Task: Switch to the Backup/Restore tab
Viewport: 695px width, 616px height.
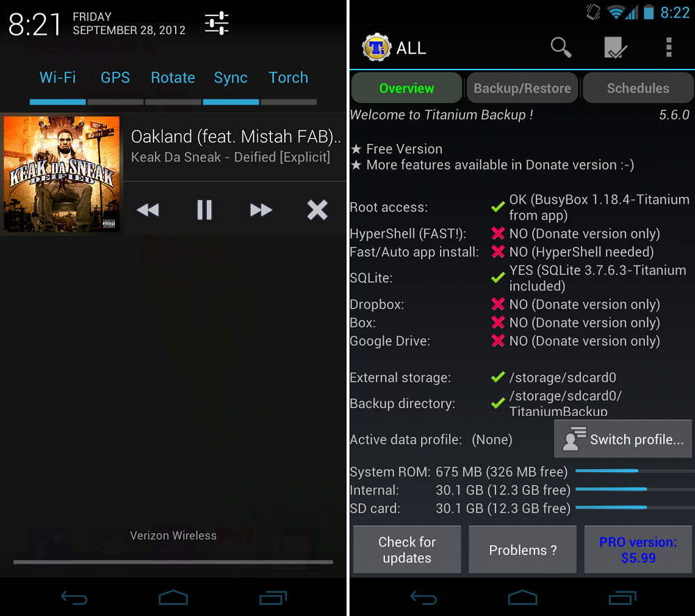Action: click(x=522, y=88)
